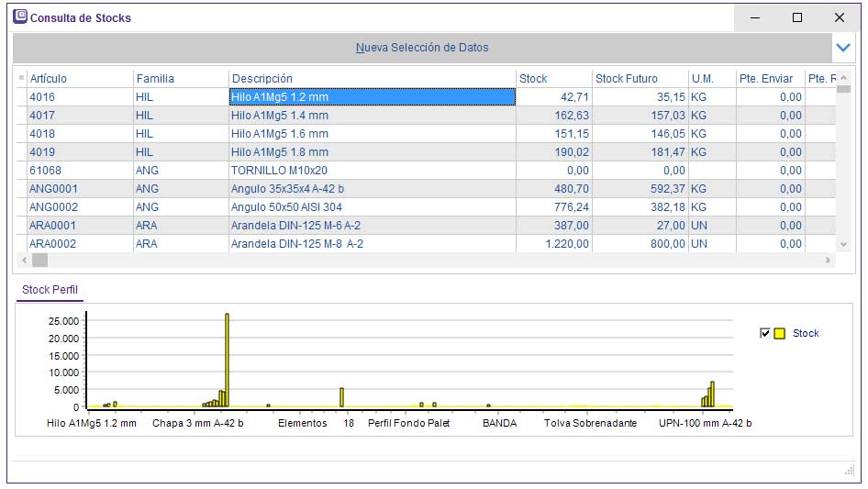
Task: Click the vertical scrollbar up arrow
Action: click(843, 78)
